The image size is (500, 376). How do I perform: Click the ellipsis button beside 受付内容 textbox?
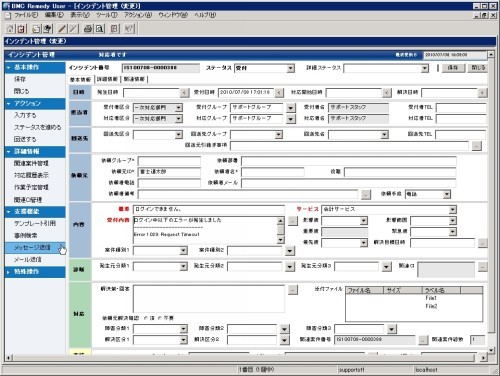pos(293,221)
